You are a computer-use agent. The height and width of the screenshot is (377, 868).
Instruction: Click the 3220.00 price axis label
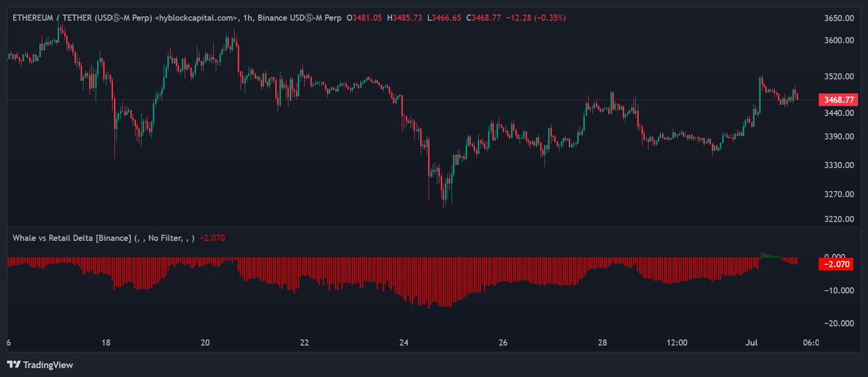tap(839, 219)
